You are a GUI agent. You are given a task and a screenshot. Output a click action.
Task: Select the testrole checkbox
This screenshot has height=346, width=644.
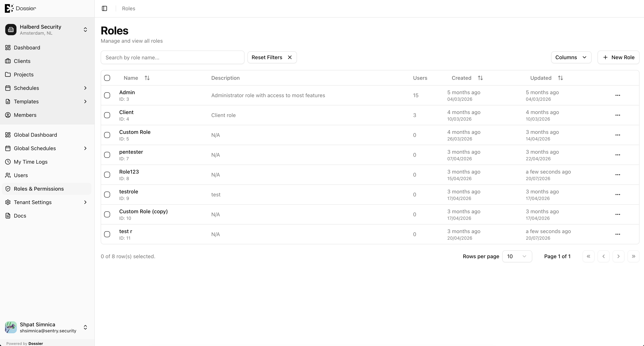point(107,195)
